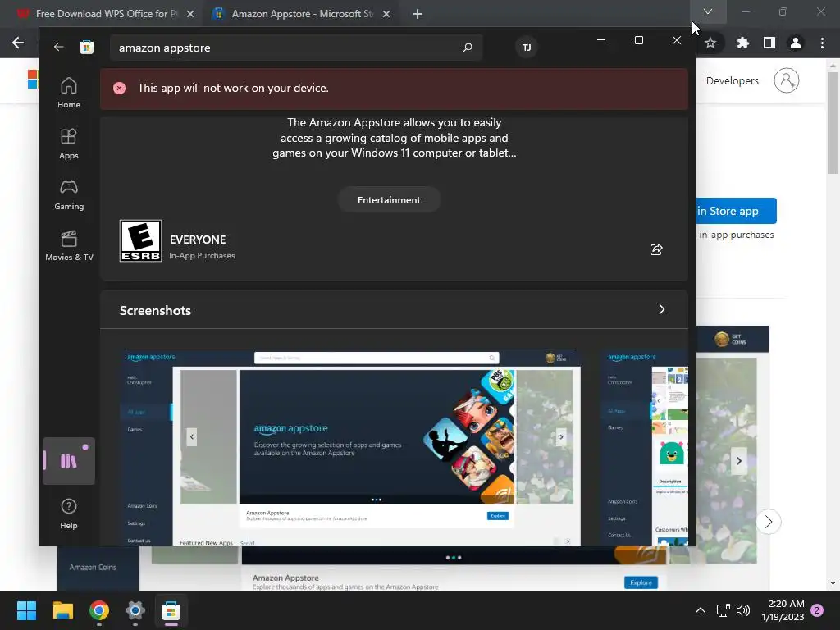Close the Amazon Appstore browser tab
Screen dimensions: 840x630
pyautogui.click(x=386, y=14)
